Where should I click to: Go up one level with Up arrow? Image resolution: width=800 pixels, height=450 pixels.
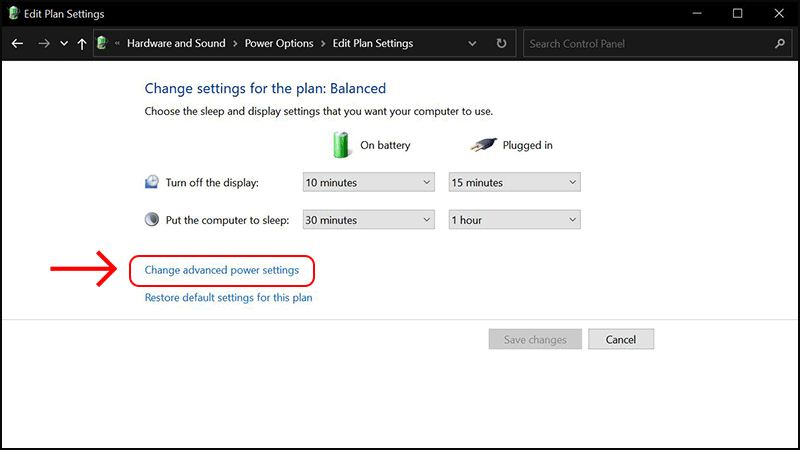click(82, 44)
